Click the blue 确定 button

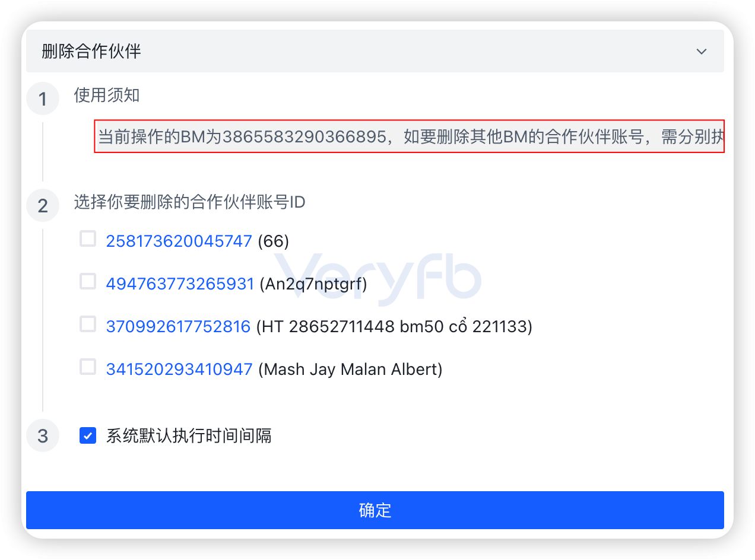[x=375, y=510]
